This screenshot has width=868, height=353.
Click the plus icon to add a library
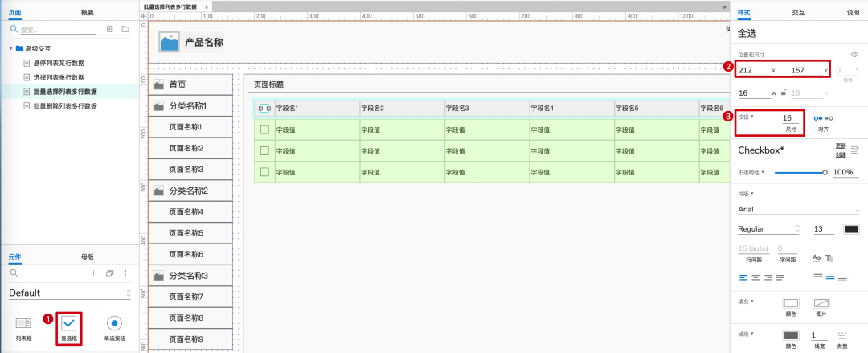coord(93,273)
